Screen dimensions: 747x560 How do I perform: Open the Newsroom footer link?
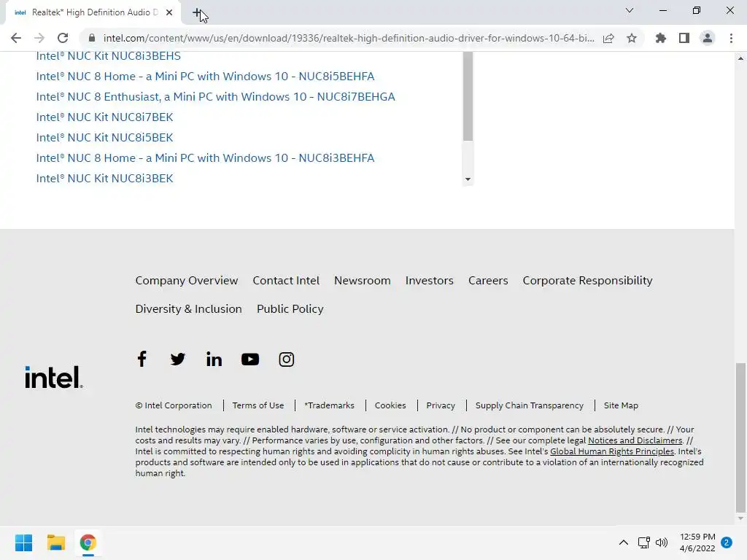pos(362,281)
